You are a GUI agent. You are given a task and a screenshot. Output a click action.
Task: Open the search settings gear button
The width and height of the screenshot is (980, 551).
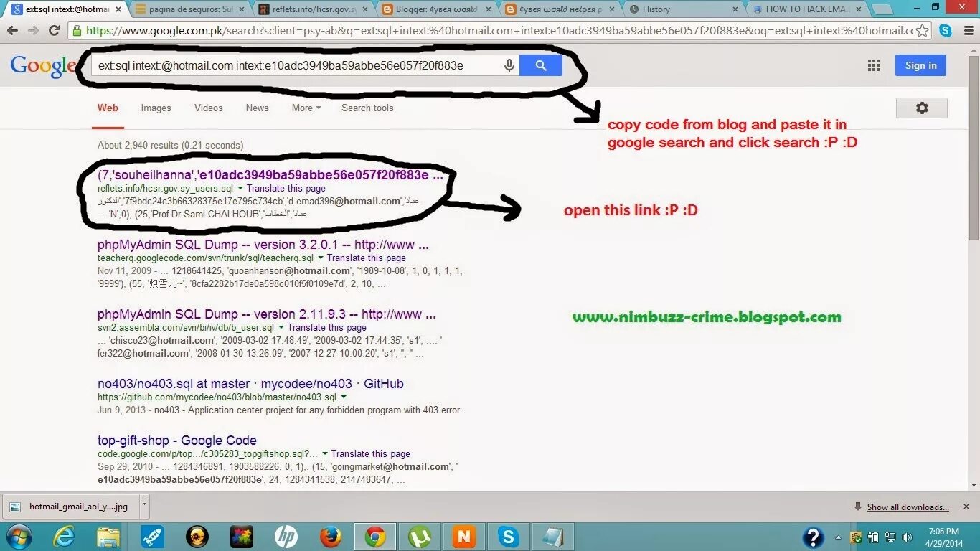[922, 108]
